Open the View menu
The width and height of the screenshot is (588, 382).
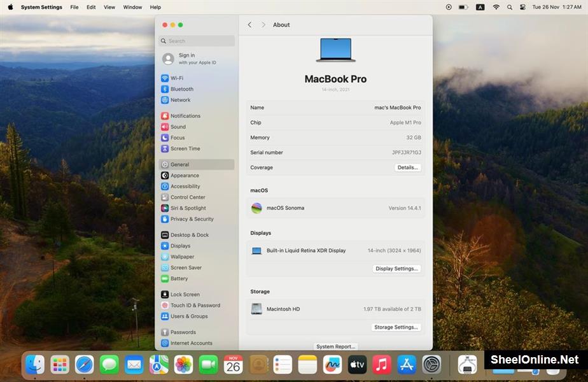109,7
